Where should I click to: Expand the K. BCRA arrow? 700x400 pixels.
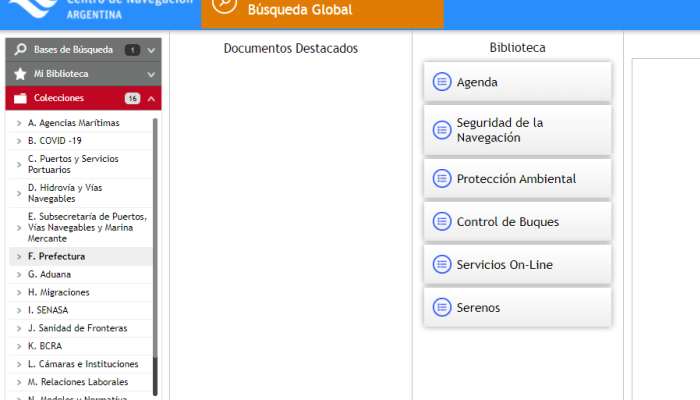coord(19,346)
